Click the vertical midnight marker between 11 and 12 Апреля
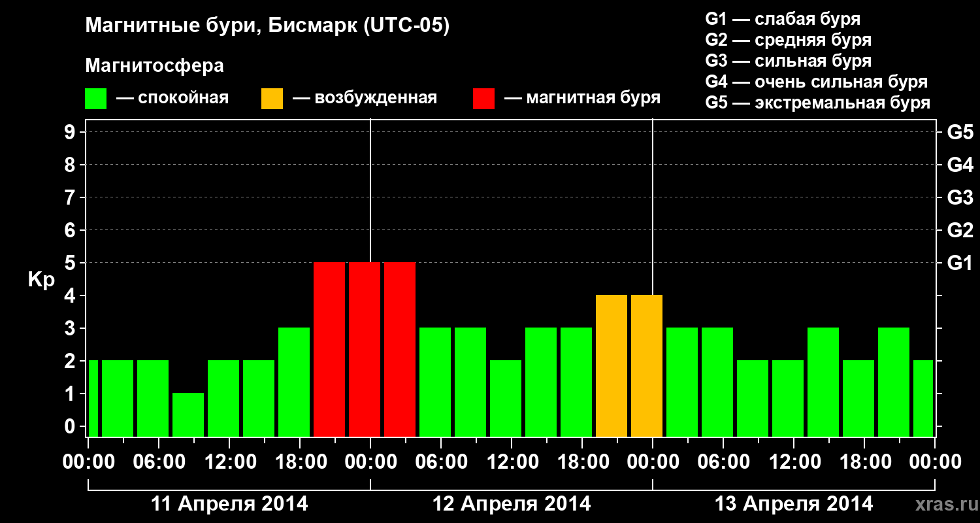 370,190
